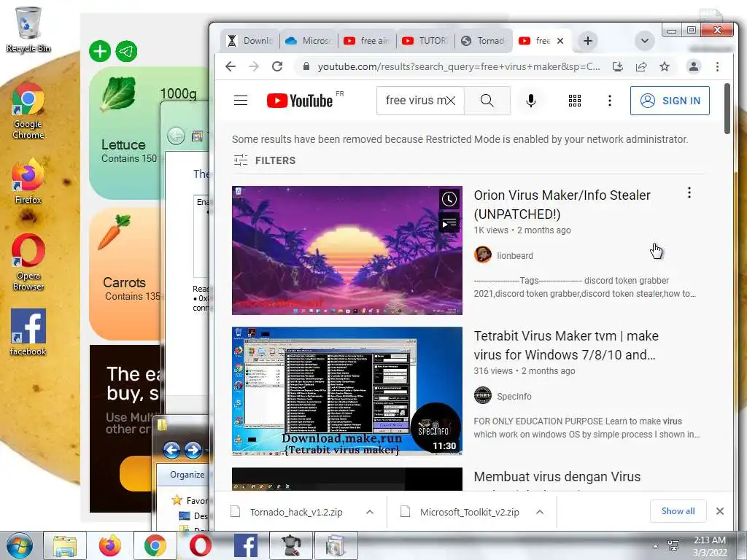Viewport: 747px width, 560px height.
Task: Click the YouTube page vertical scrollbar
Action: point(727,109)
